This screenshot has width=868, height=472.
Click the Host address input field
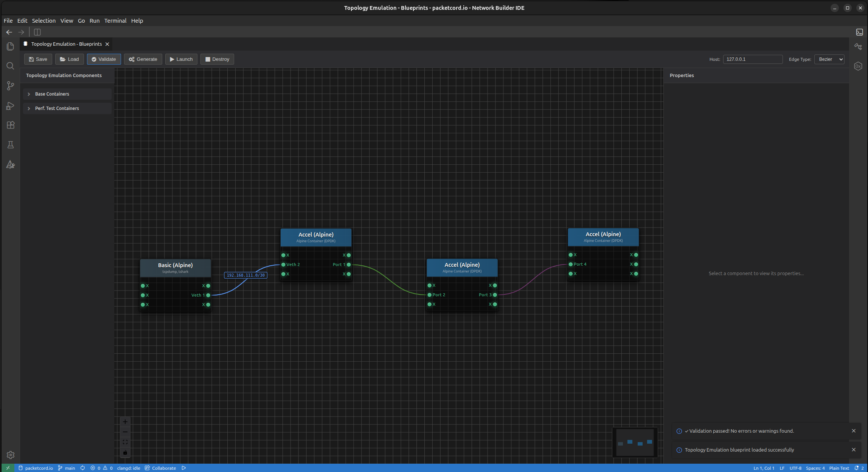753,59
